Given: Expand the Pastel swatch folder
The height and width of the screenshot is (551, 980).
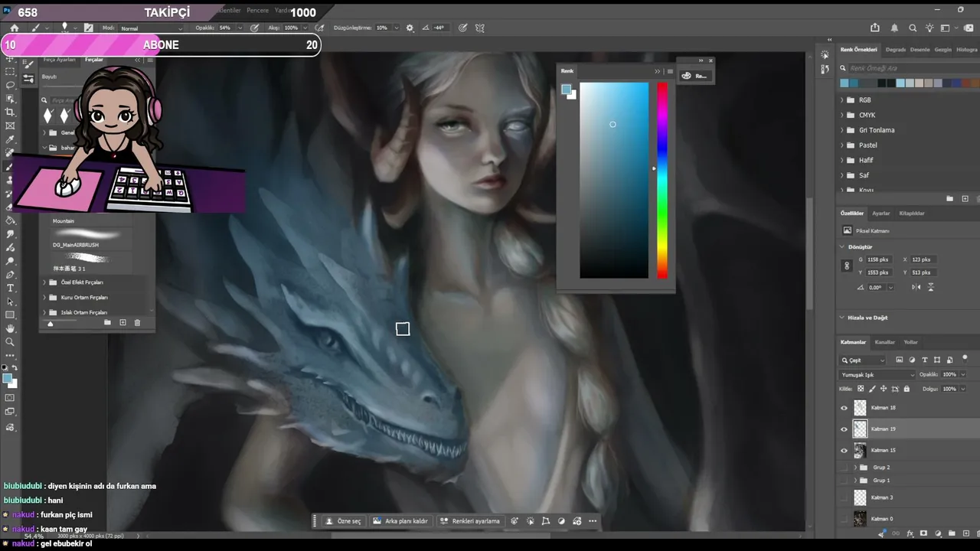Looking at the screenshot, I should (x=842, y=145).
